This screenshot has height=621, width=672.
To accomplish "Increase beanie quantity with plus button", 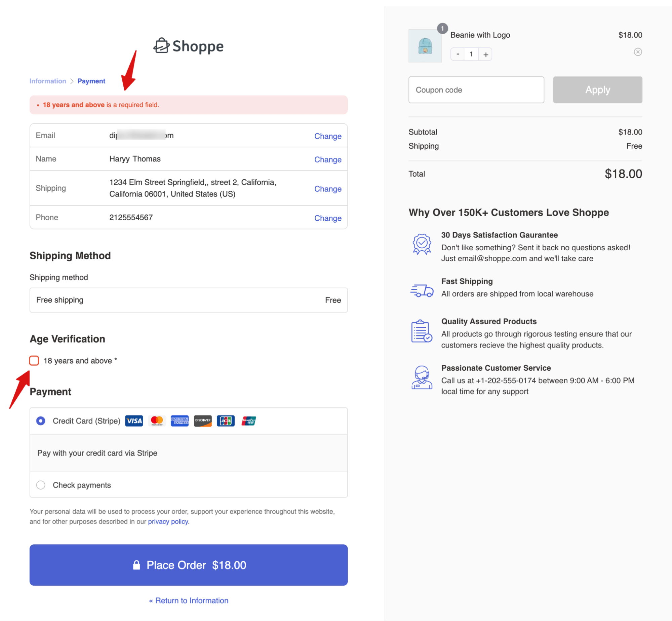I will click(485, 54).
